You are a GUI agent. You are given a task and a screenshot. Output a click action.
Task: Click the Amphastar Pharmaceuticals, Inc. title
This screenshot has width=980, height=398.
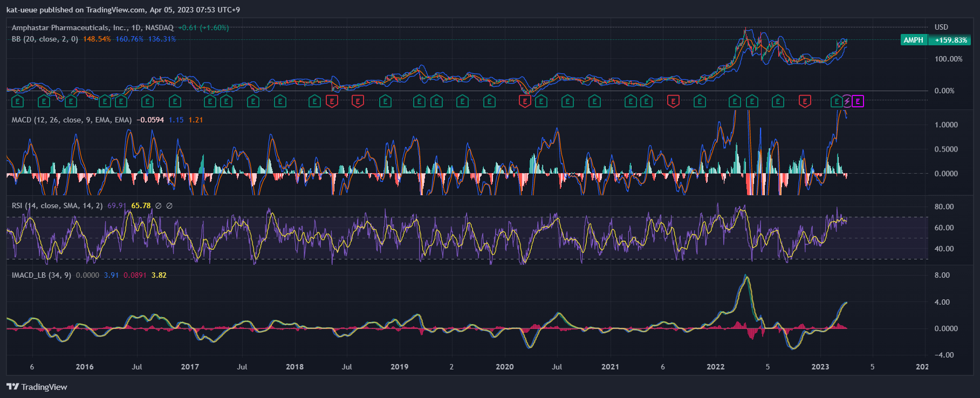click(x=70, y=28)
